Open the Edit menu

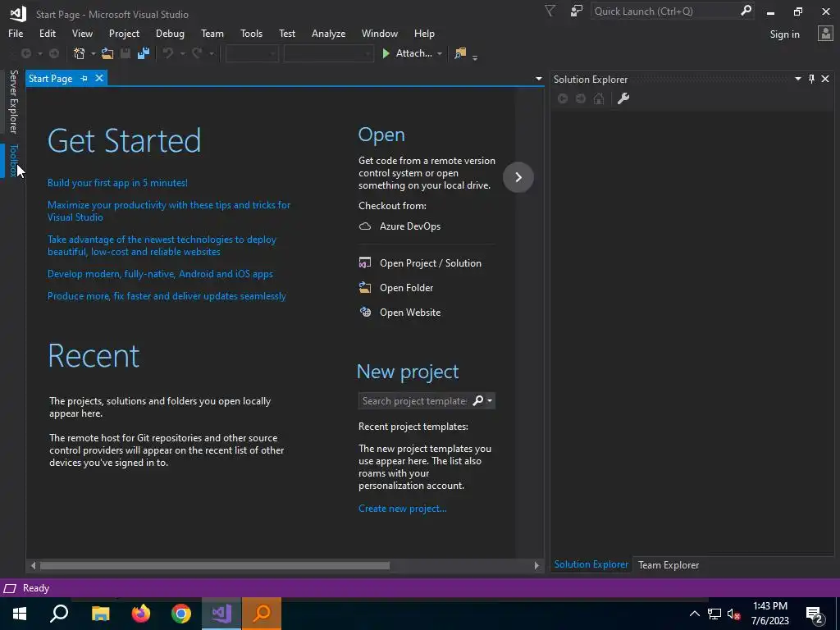click(x=47, y=33)
